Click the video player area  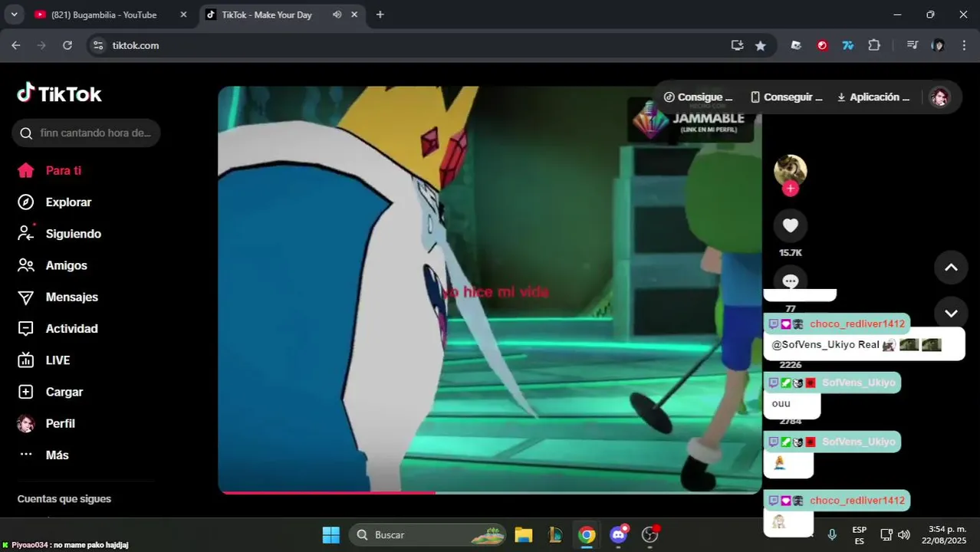[490, 289]
